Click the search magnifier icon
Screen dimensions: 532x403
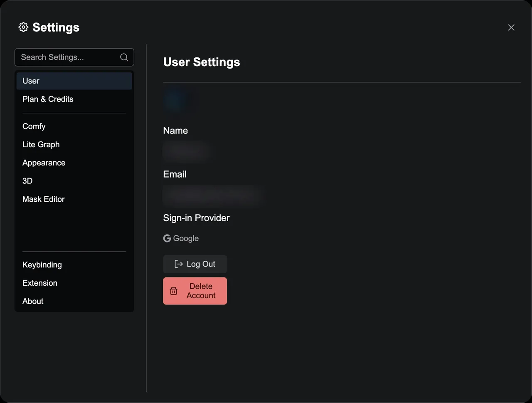(124, 57)
